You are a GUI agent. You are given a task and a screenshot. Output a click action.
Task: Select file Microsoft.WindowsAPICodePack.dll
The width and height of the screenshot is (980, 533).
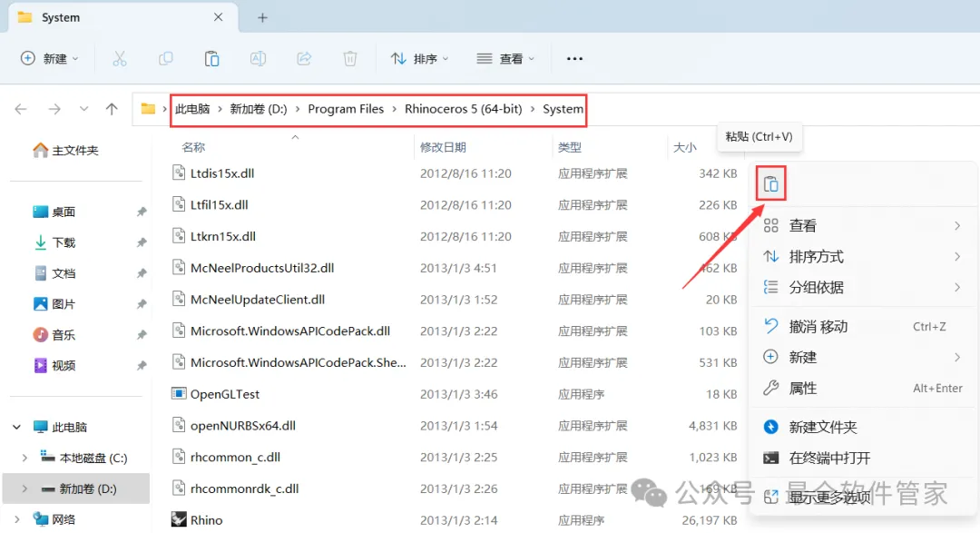click(290, 331)
